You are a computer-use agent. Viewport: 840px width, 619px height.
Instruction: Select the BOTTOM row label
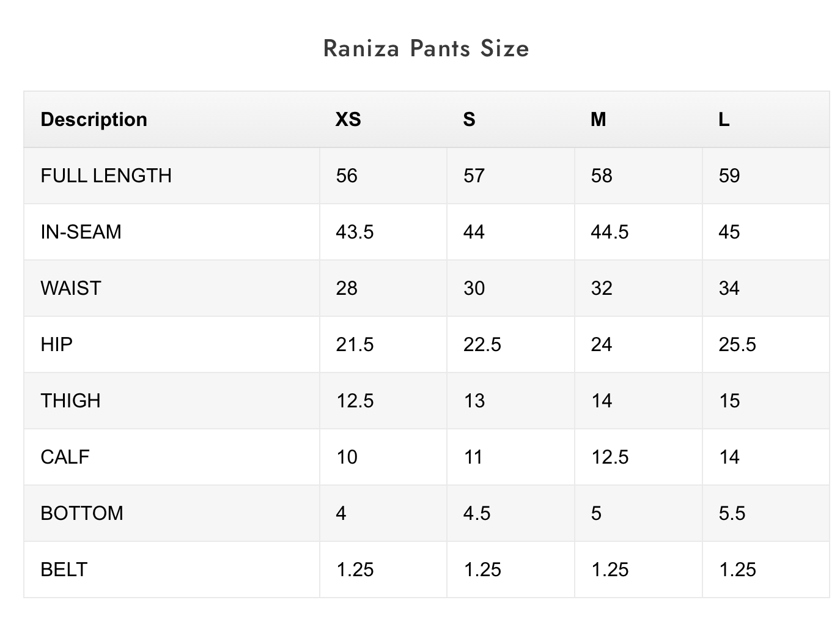(81, 513)
